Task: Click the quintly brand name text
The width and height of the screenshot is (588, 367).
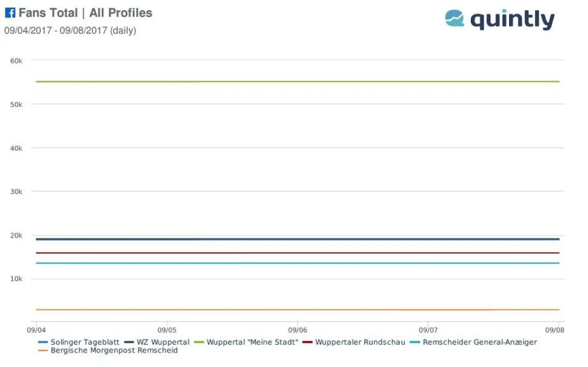Action: (x=512, y=20)
